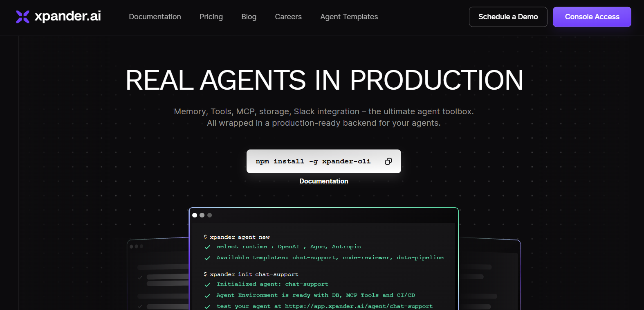
Task: Go to the Pricing page
Action: click(x=211, y=17)
